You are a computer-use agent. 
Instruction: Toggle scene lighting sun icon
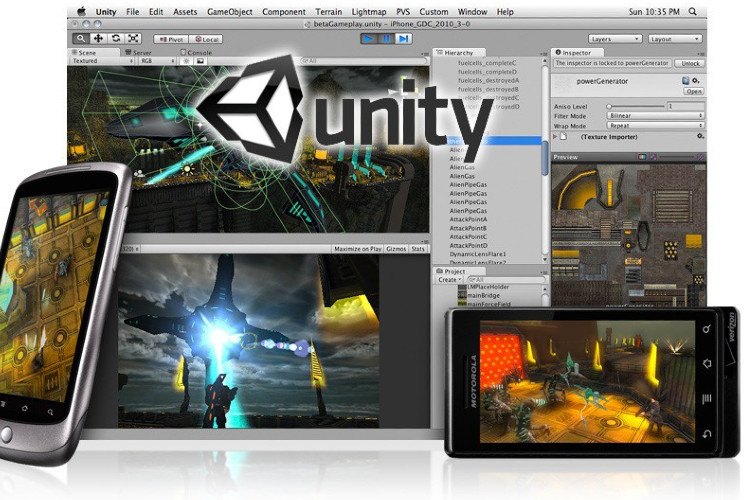pos(186,61)
